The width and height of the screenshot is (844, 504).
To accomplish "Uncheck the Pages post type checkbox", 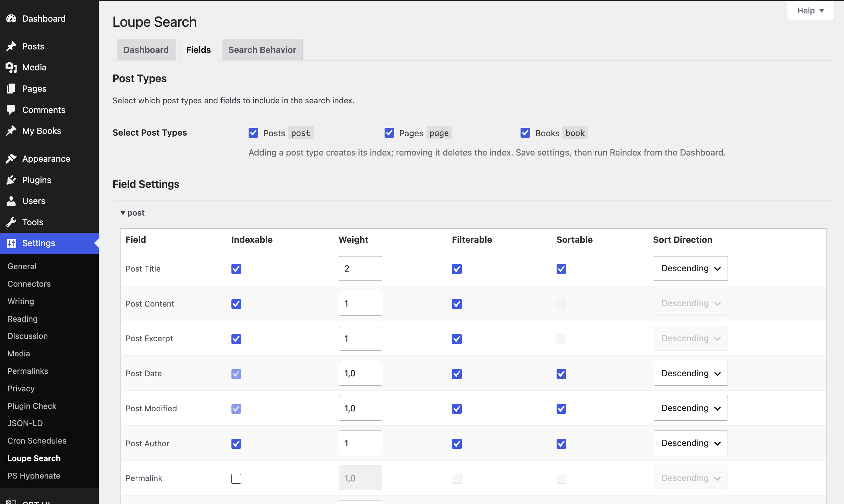I will point(389,133).
